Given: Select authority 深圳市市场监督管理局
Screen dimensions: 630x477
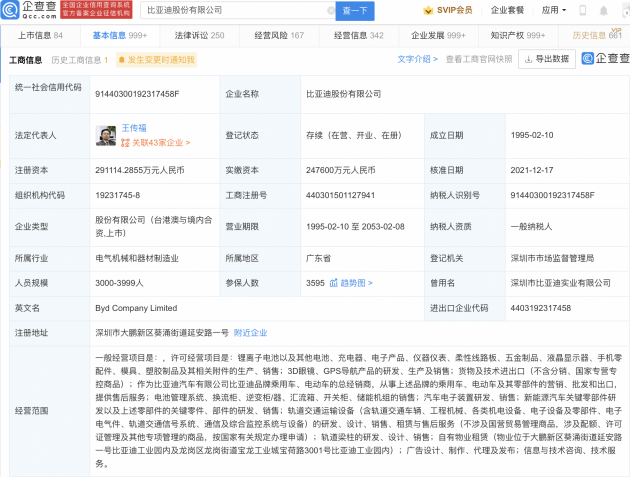Looking at the screenshot, I should coord(552,258).
